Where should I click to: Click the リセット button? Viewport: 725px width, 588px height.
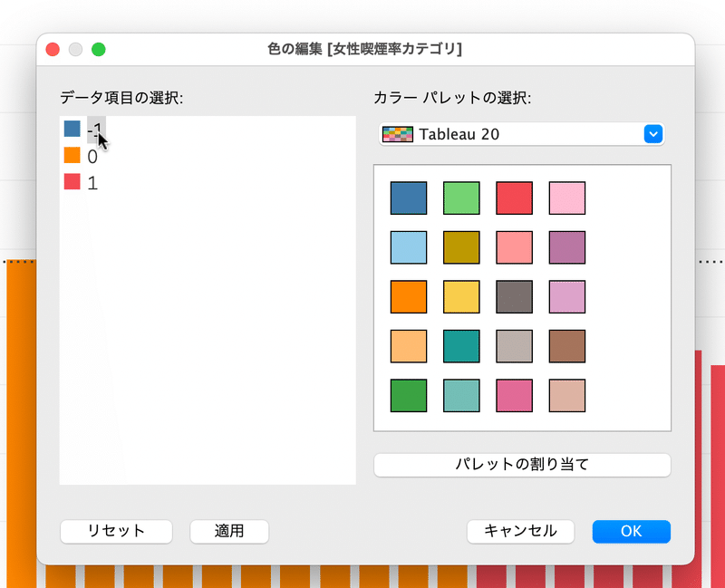click(x=117, y=531)
